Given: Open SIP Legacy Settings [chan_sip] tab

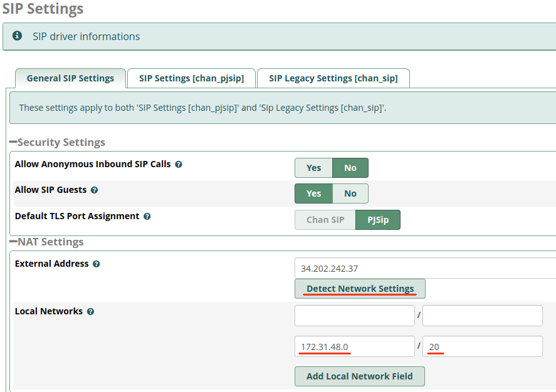Looking at the screenshot, I should point(333,78).
